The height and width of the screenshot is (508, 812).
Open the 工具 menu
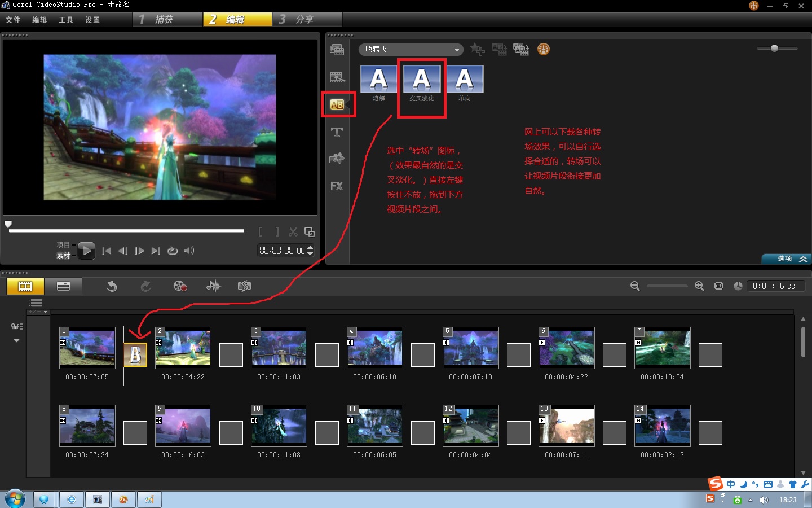tap(66, 20)
